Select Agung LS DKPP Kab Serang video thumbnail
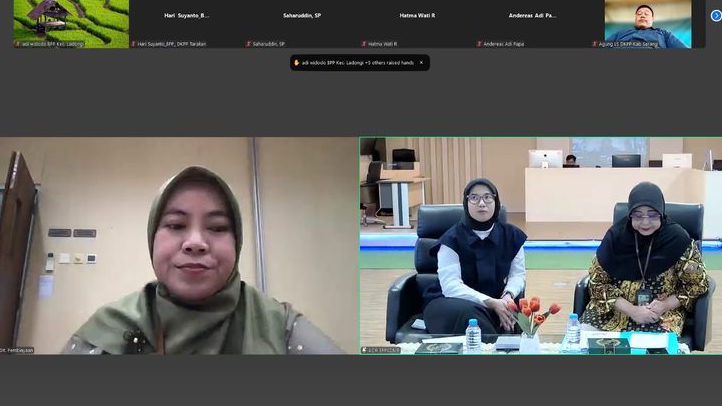 pyautogui.click(x=648, y=23)
